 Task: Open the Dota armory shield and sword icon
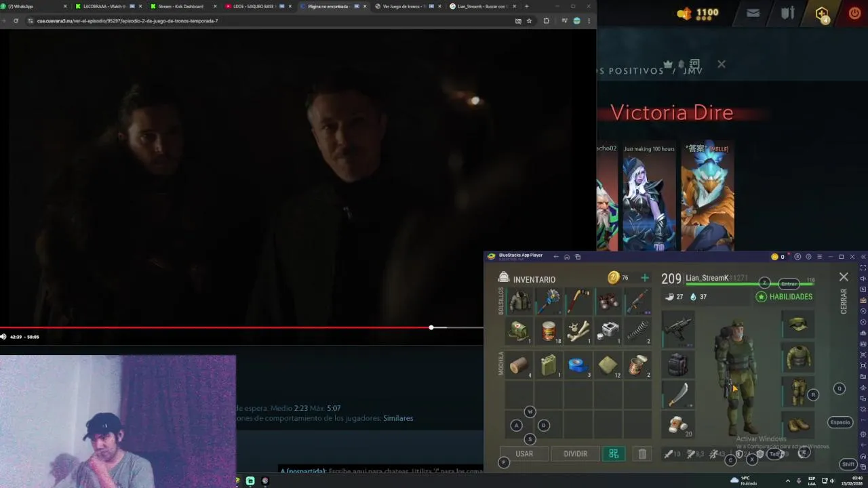pyautogui.click(x=787, y=13)
